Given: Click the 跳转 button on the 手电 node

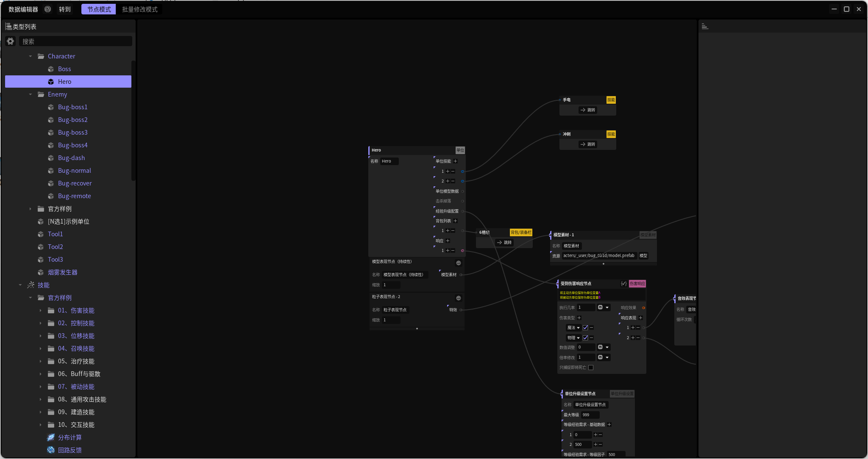Looking at the screenshot, I should point(588,110).
